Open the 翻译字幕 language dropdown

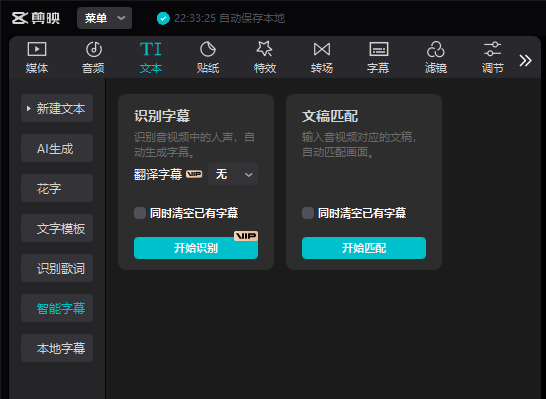[x=233, y=174]
